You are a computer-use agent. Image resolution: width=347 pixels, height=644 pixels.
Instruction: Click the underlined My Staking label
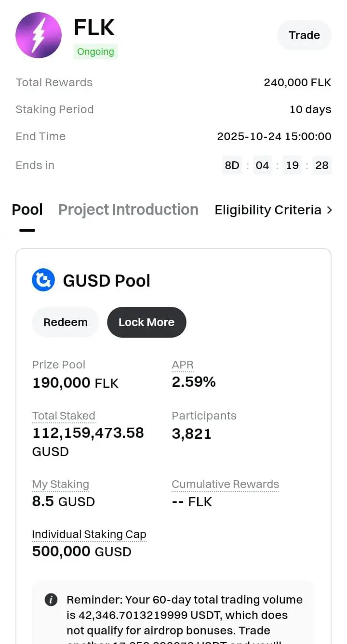click(61, 484)
